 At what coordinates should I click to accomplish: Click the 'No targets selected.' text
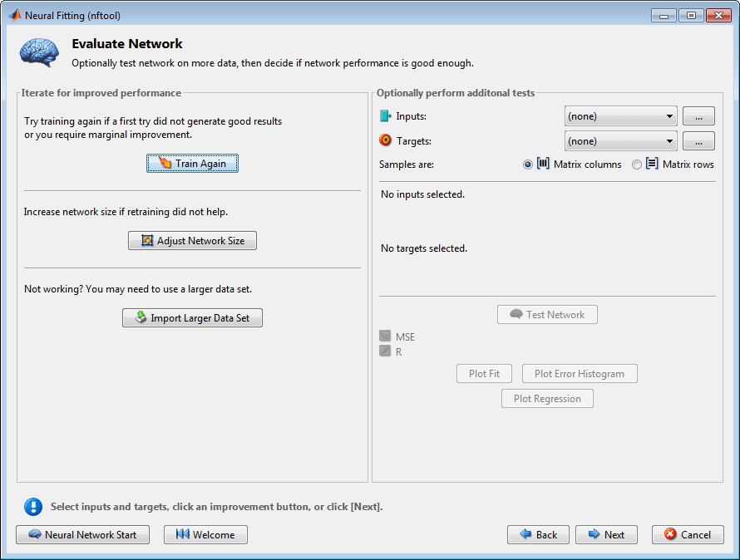click(x=424, y=248)
